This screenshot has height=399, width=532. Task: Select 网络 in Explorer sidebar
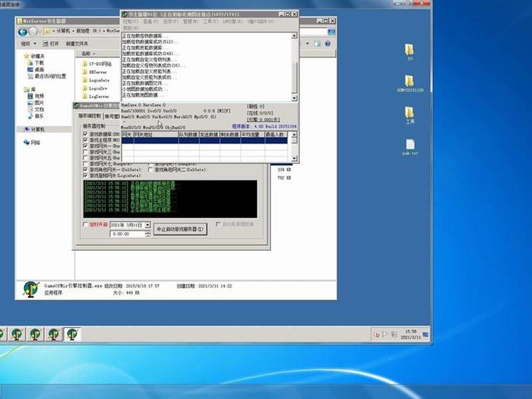(x=32, y=142)
